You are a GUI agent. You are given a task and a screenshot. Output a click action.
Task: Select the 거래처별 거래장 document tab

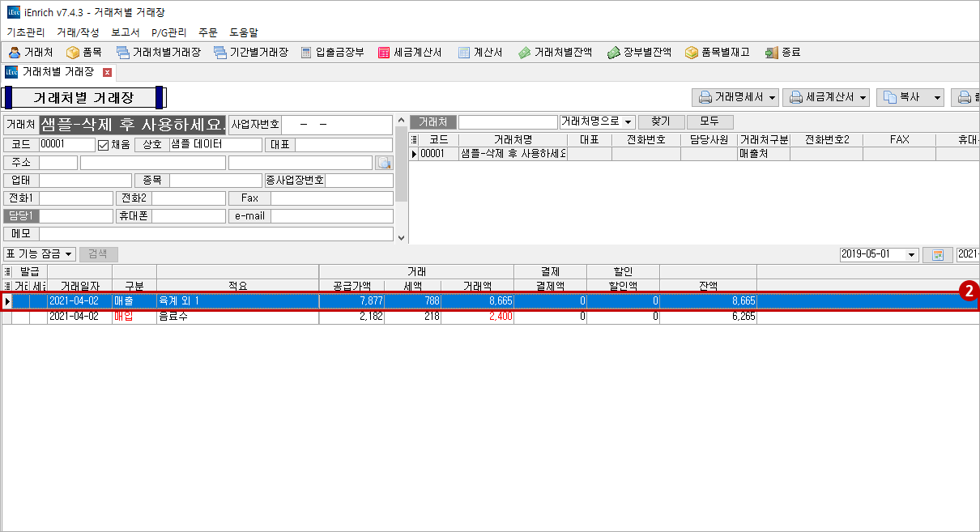pos(58,71)
